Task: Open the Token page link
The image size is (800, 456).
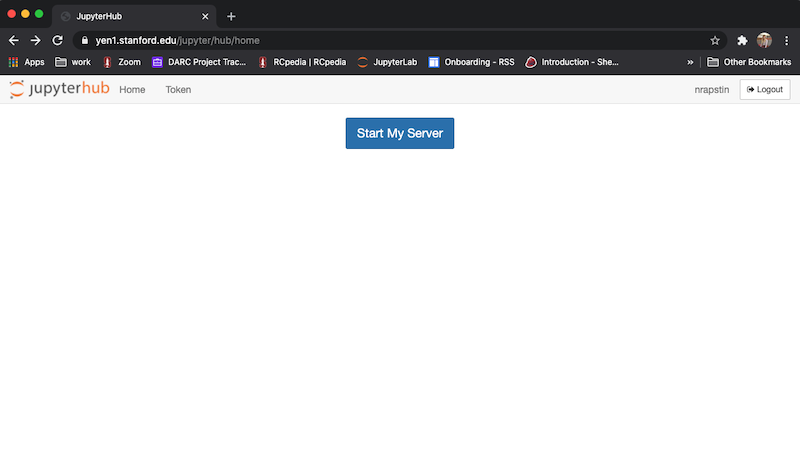Action: coord(178,89)
